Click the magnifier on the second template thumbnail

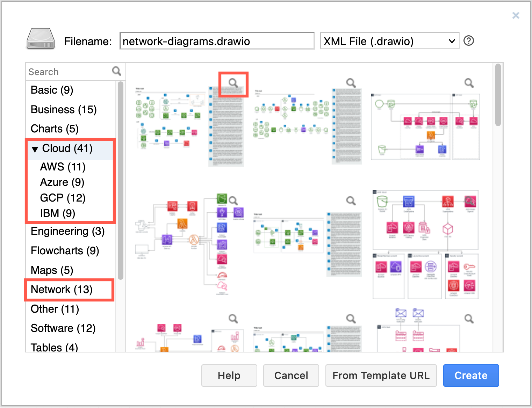point(351,83)
